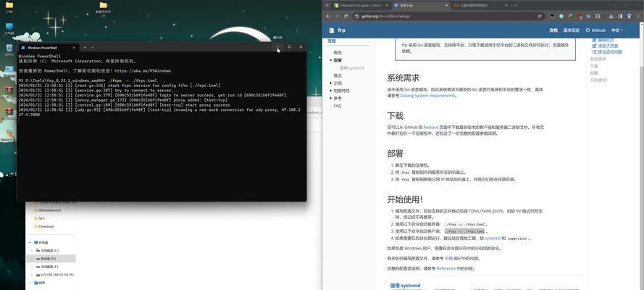Screen dimensions: 644x290
Task: Collapse the This PC node in Explorer
Action: 30,242
